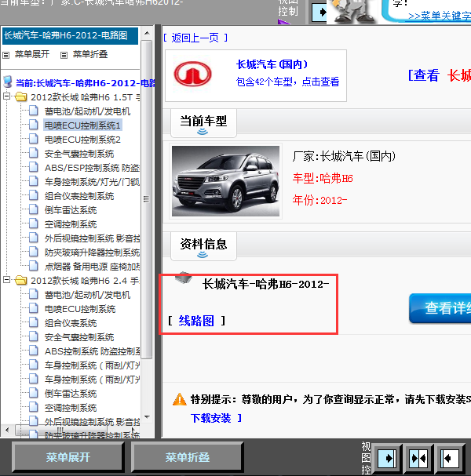Click document icon beside 防夹玻璃升降器控制系统
The image size is (471, 476).
(x=34, y=252)
